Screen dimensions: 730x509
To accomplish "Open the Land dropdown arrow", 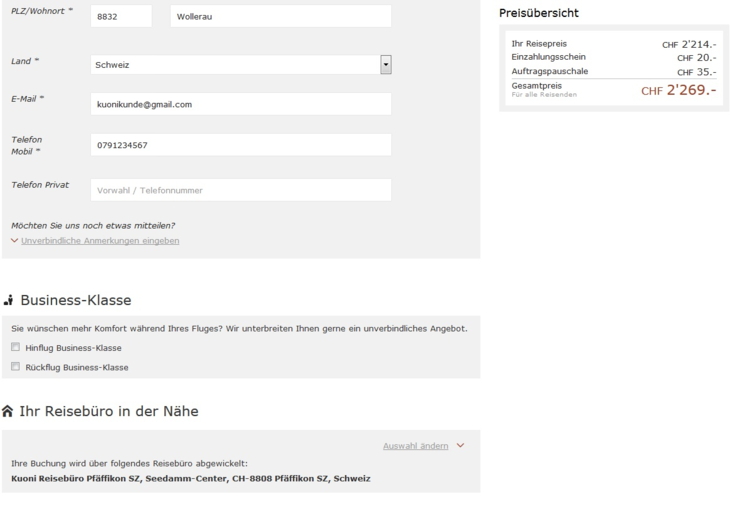I will coord(385,65).
